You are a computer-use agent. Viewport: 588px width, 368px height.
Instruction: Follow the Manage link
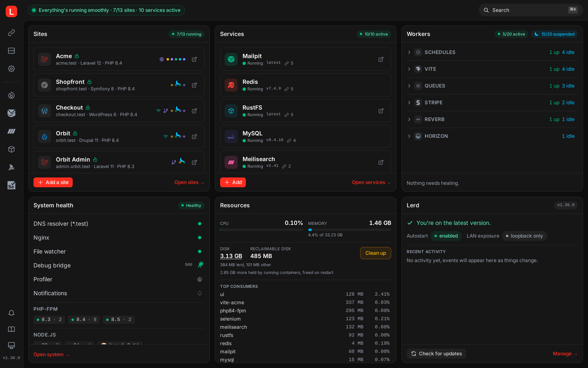point(565,354)
